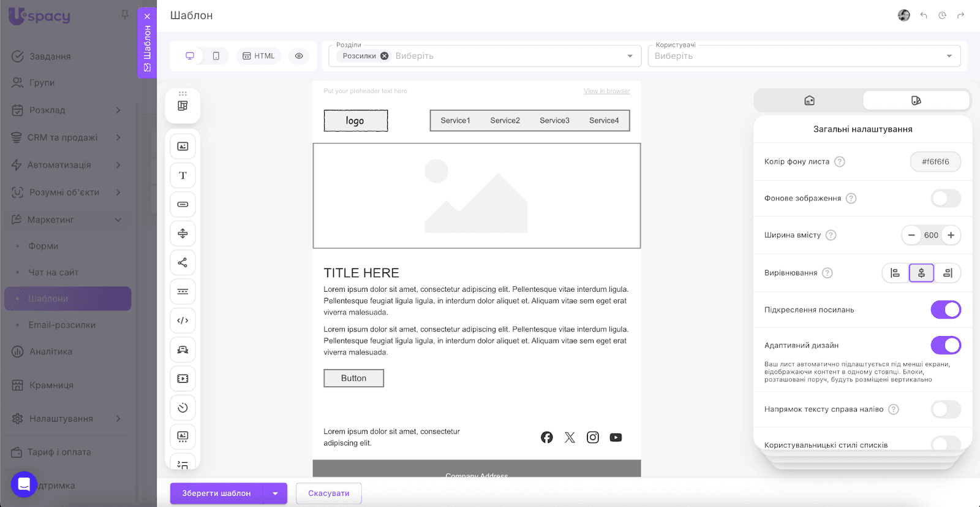Click the Зберегти шаблон button
This screenshot has width=980, height=507.
[x=216, y=494]
